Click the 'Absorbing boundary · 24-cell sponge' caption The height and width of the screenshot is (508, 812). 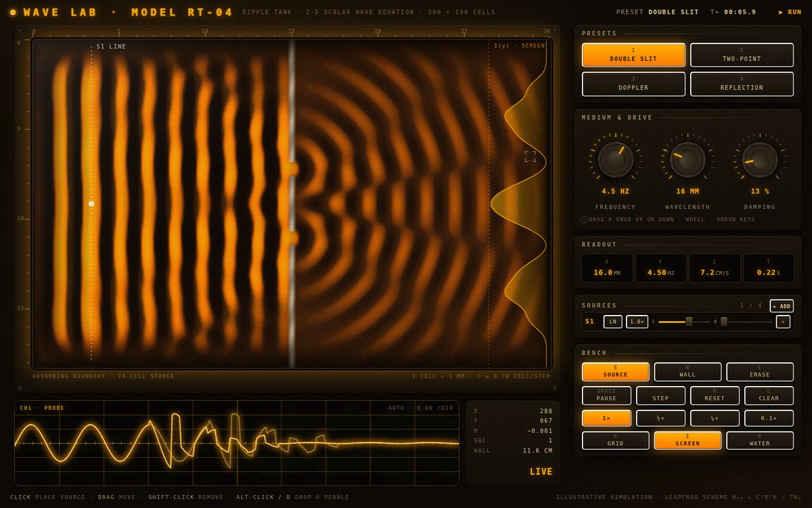coord(104,376)
